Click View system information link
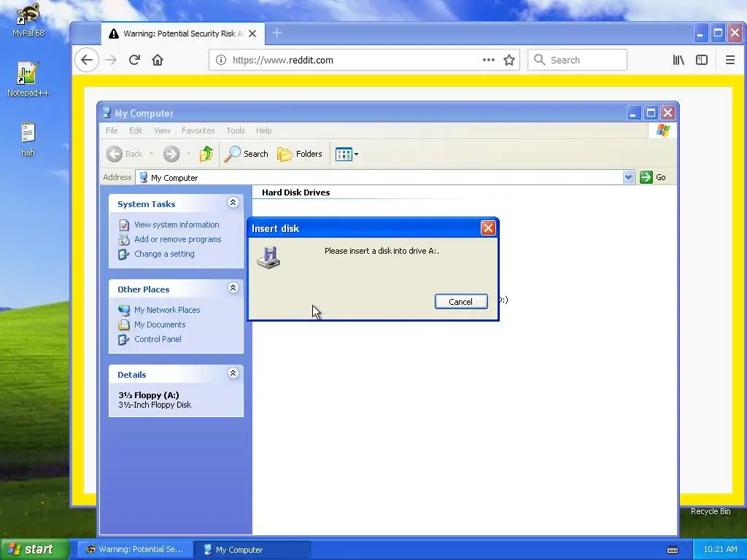This screenshot has width=747, height=560. coord(177,225)
